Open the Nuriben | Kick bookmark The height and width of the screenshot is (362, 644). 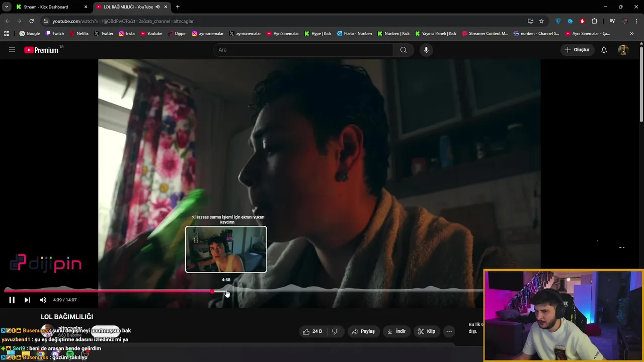(393, 34)
